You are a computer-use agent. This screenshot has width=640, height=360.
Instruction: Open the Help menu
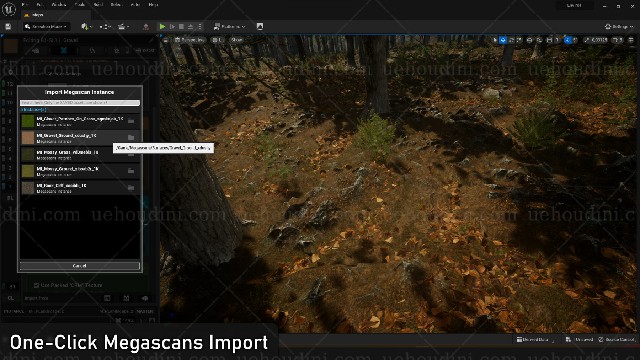153,5
